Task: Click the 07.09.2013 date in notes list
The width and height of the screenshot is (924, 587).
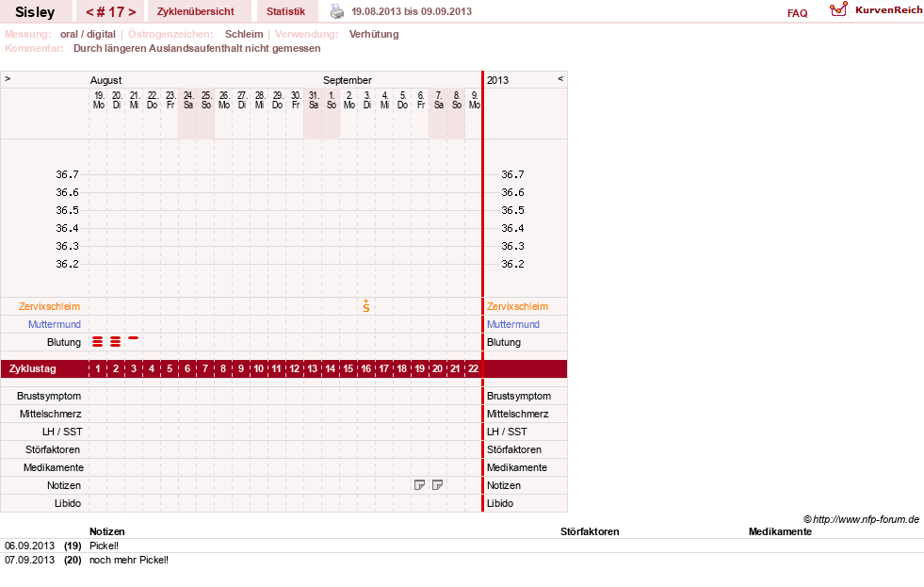Action: [x=29, y=560]
